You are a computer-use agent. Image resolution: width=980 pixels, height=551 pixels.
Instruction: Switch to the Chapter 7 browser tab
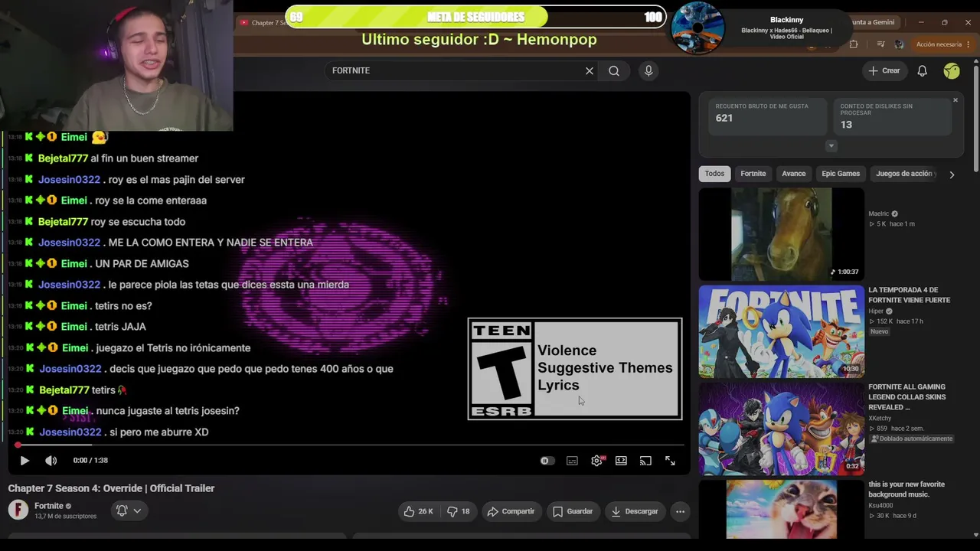(262, 23)
